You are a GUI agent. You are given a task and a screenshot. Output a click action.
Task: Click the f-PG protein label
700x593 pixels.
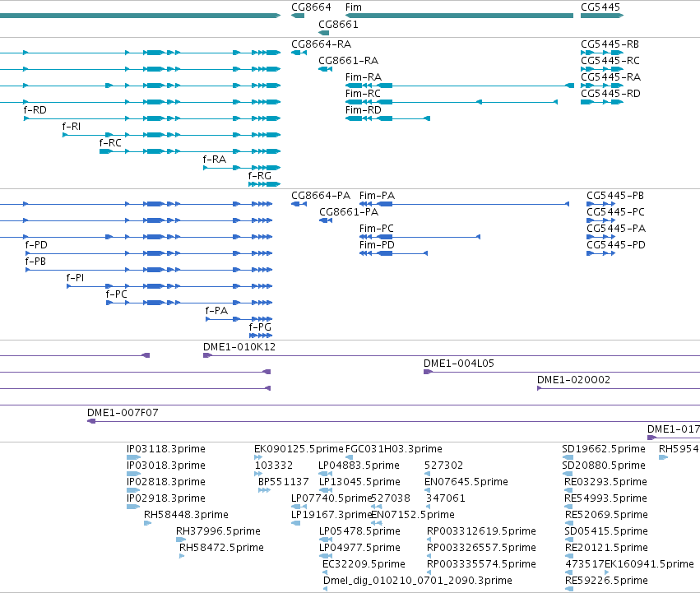[260, 328]
